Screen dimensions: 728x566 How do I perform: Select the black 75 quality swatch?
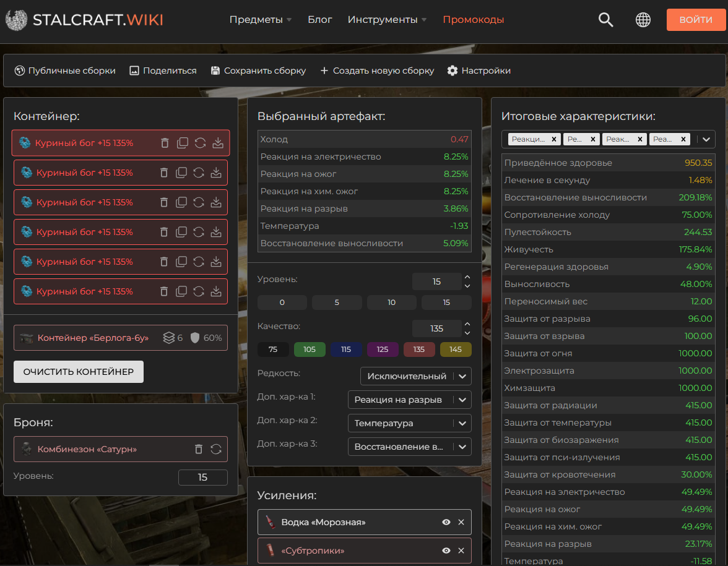pos(273,349)
